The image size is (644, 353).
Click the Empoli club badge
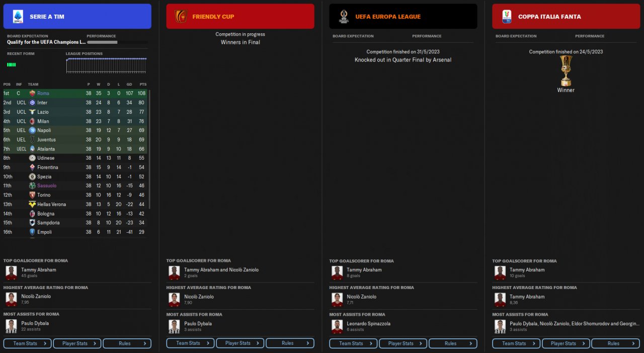[32, 232]
